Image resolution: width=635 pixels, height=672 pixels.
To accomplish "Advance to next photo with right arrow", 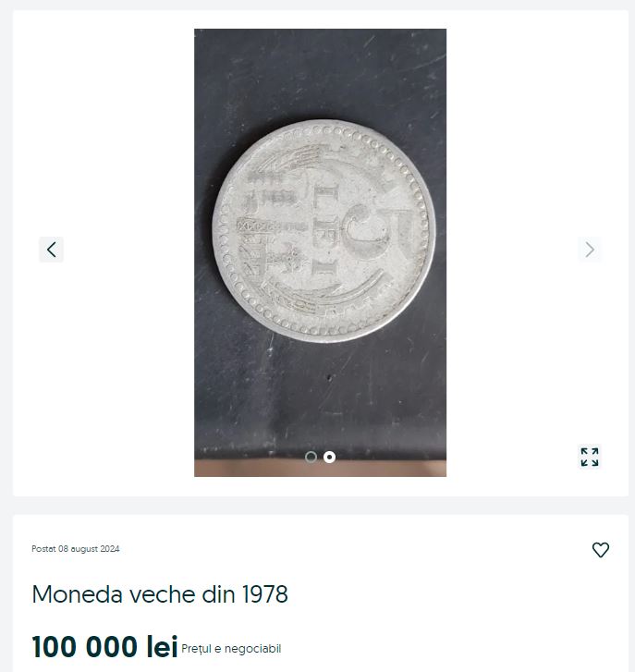I will pos(590,249).
